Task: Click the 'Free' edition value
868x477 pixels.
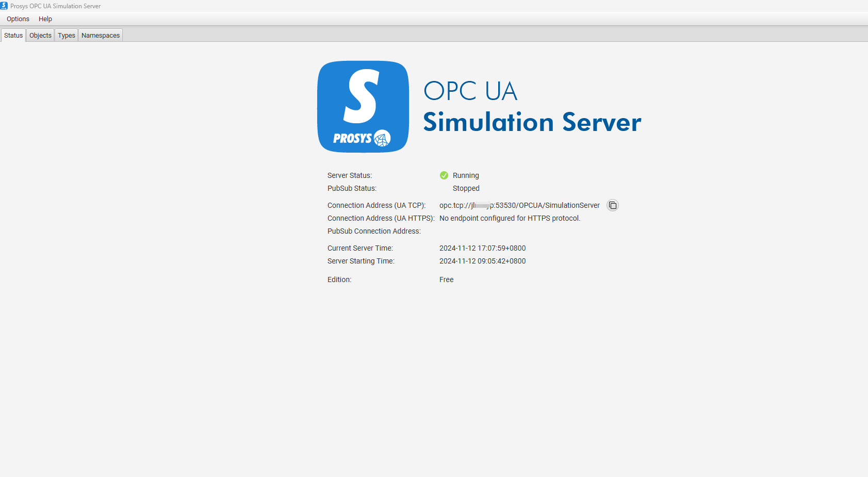Action: [447, 279]
